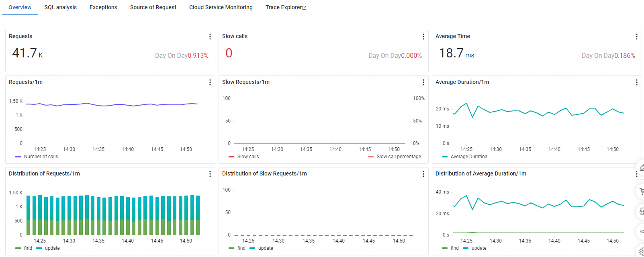Toggle the Number of calls legend series
This screenshot has width=644, height=257.
click(41, 157)
